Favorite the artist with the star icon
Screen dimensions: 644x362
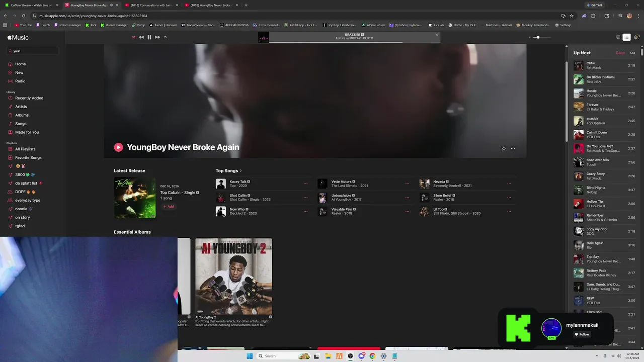coord(504,148)
